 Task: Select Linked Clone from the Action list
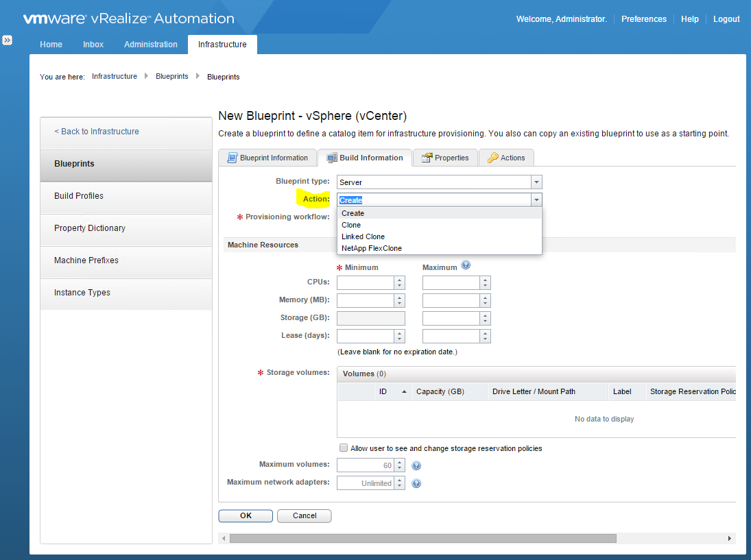point(439,236)
